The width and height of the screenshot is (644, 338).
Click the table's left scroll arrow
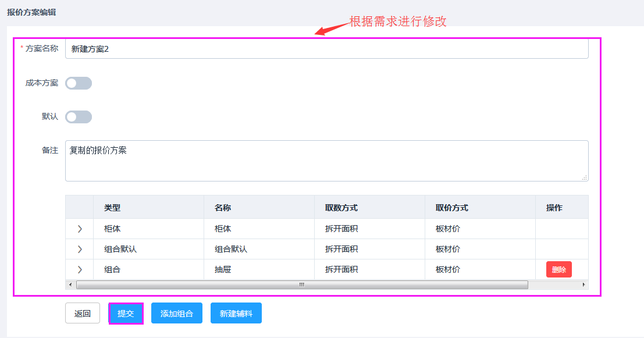[70, 285]
